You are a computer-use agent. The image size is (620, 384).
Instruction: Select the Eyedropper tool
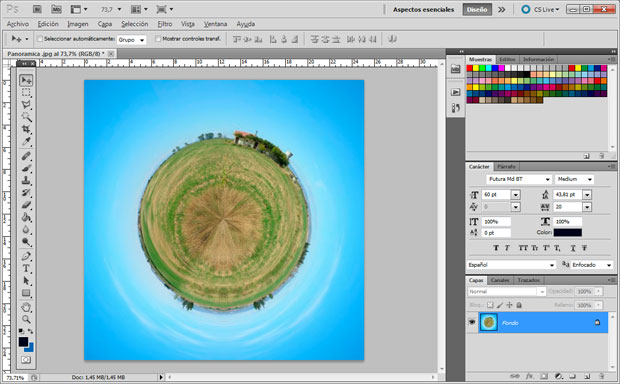tap(26, 142)
